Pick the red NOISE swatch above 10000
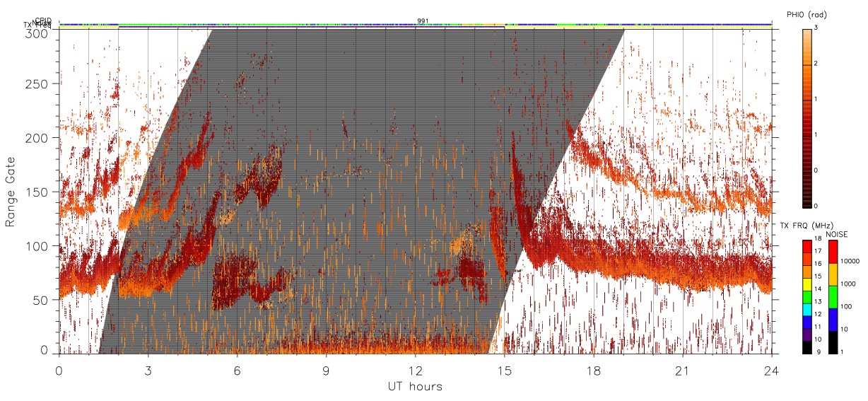This screenshot has height=401, width=868. [x=833, y=252]
